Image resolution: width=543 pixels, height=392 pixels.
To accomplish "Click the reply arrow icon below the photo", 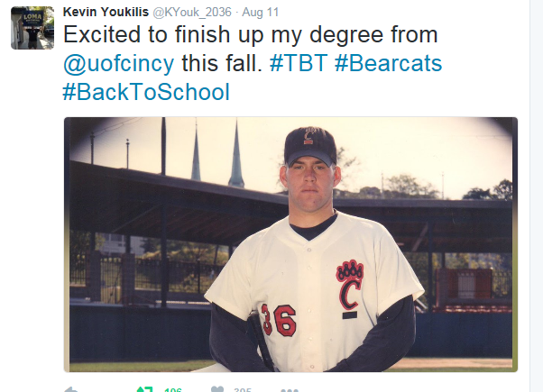I will [x=71, y=389].
